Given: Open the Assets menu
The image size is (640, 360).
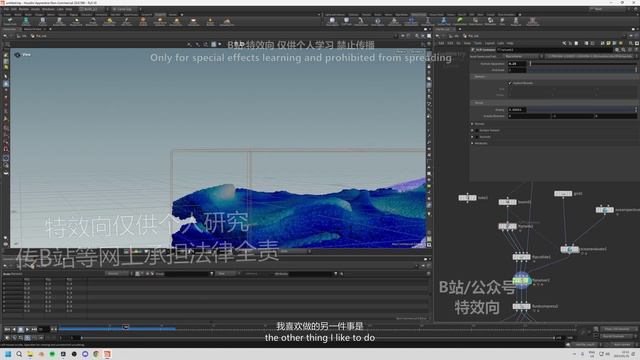Looking at the screenshot, I should tap(36, 9).
